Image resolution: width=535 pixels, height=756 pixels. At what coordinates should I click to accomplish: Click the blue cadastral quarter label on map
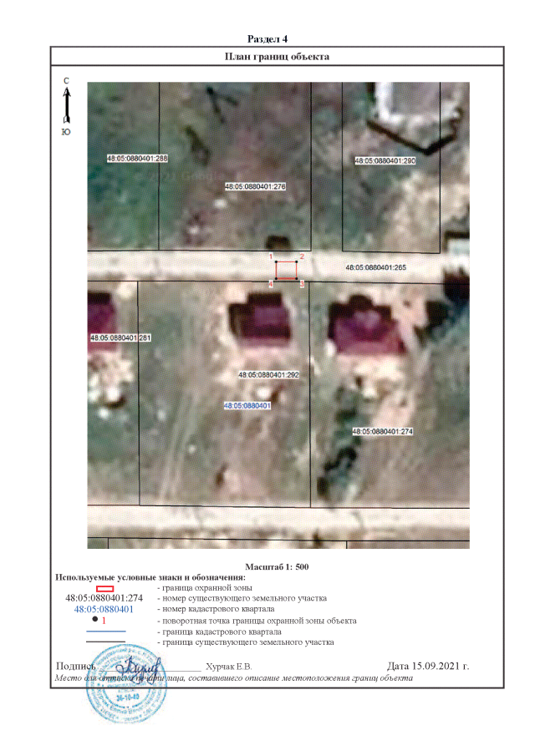click(247, 405)
